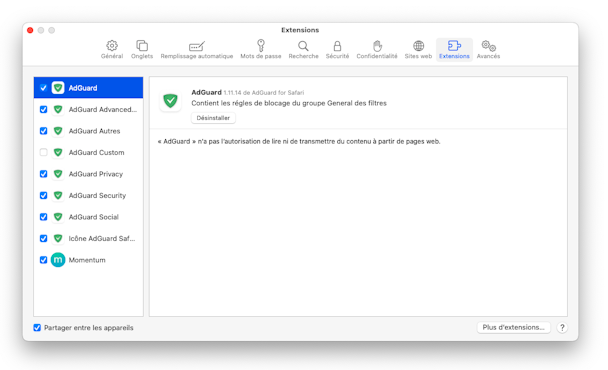Click the AdGuard Autres shield icon
Viewport: 608px width, 370px height.
tap(58, 131)
